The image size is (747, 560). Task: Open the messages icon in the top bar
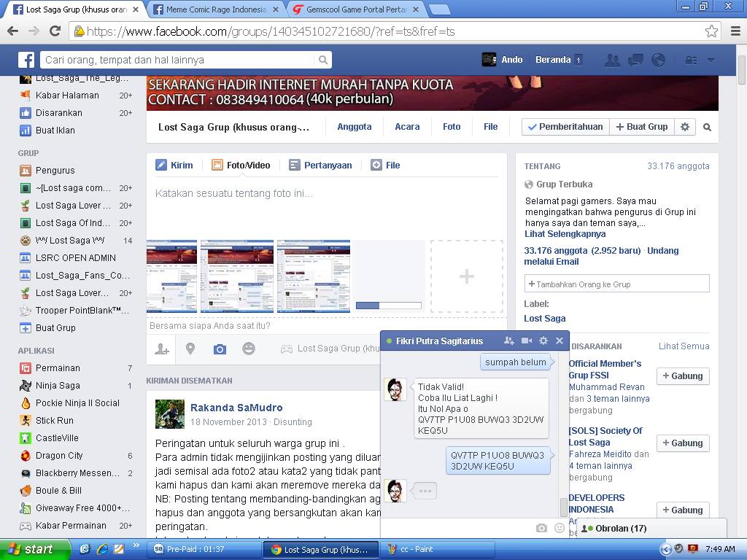click(x=635, y=60)
